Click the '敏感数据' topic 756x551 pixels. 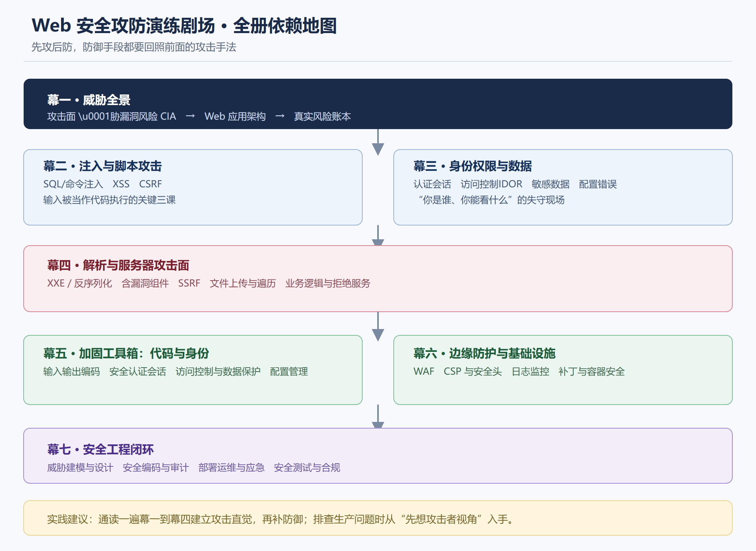(x=551, y=184)
